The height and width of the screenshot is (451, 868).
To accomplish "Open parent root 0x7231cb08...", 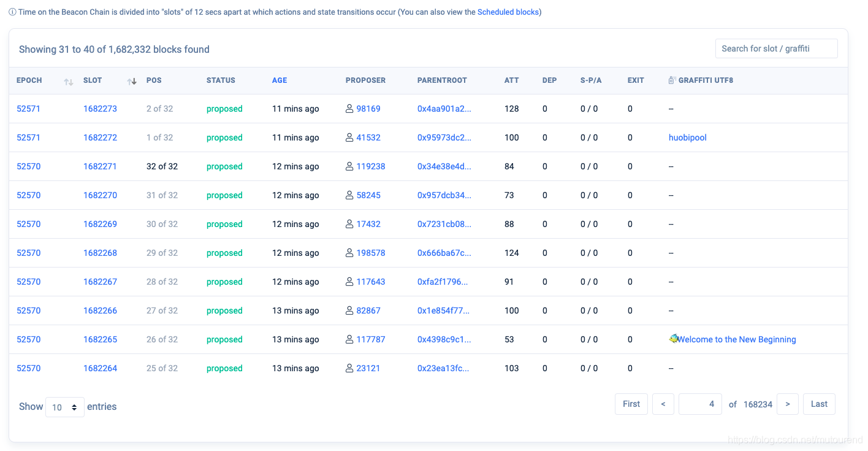I will coord(444,224).
